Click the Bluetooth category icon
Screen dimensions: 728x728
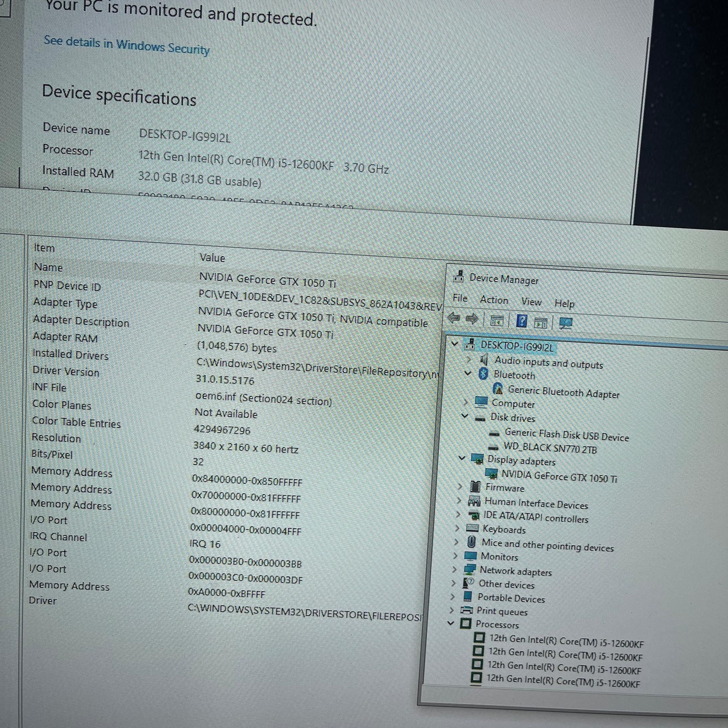click(x=483, y=374)
